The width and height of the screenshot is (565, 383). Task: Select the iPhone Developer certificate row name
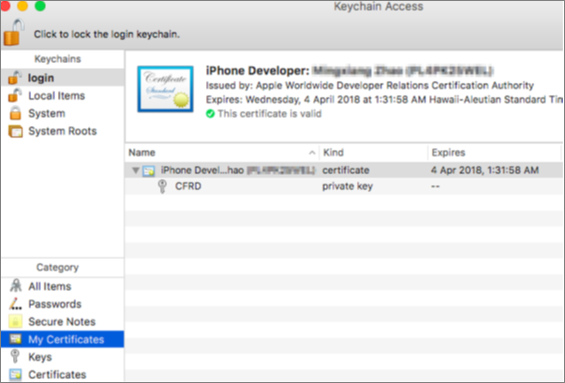click(x=238, y=170)
